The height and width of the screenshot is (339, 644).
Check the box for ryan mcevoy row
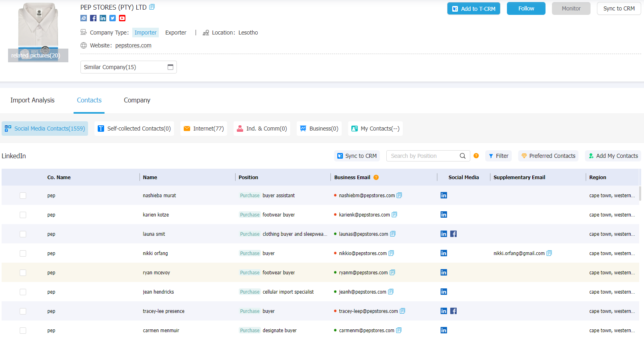point(23,273)
